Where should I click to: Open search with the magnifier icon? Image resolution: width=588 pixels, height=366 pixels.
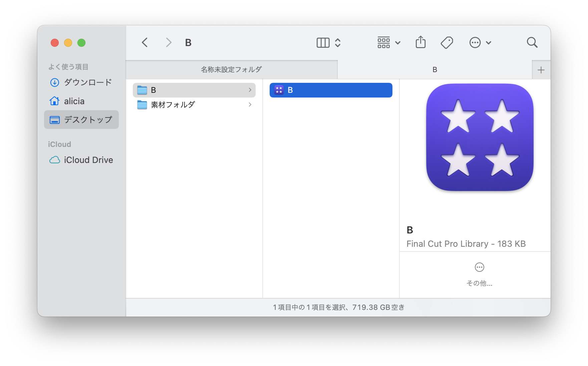(x=532, y=43)
